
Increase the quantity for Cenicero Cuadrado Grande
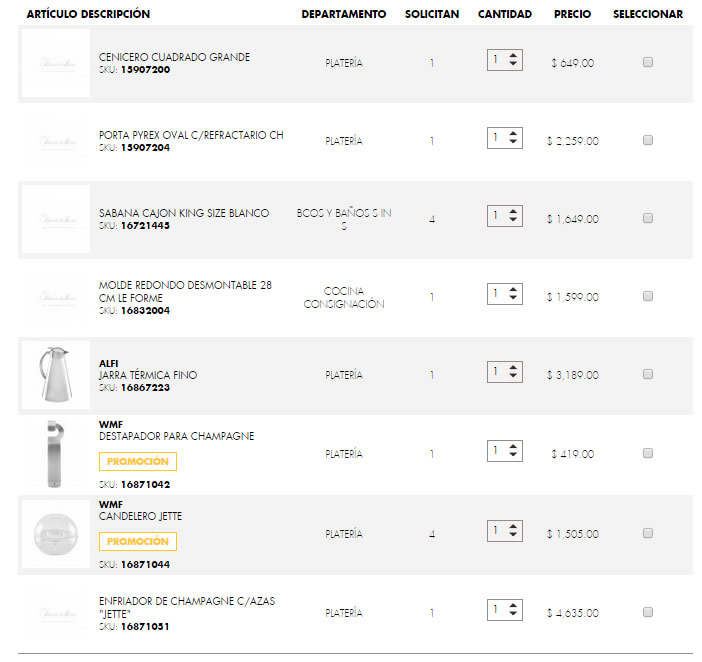(x=513, y=55)
